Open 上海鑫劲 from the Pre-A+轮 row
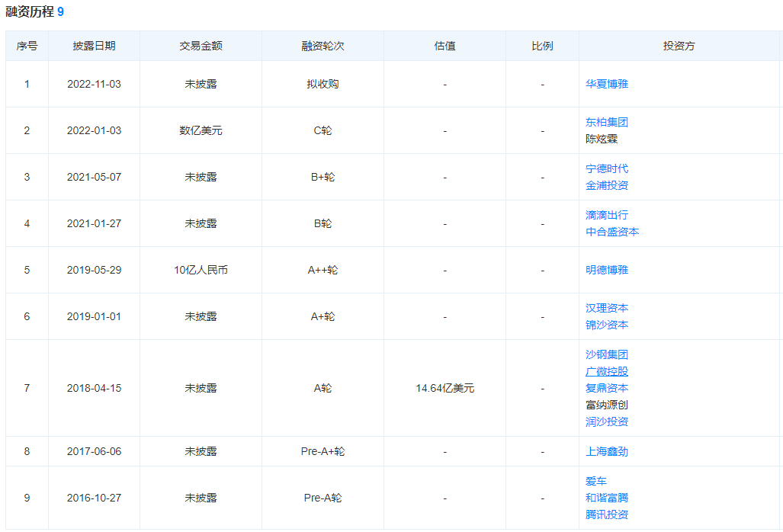The width and height of the screenshot is (783, 532). click(607, 451)
